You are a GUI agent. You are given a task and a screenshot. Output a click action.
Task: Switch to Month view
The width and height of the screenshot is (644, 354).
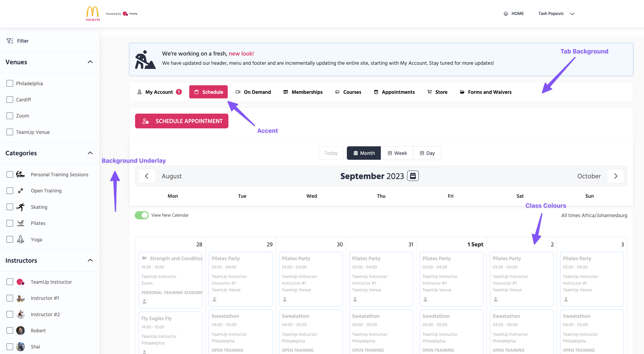click(364, 153)
